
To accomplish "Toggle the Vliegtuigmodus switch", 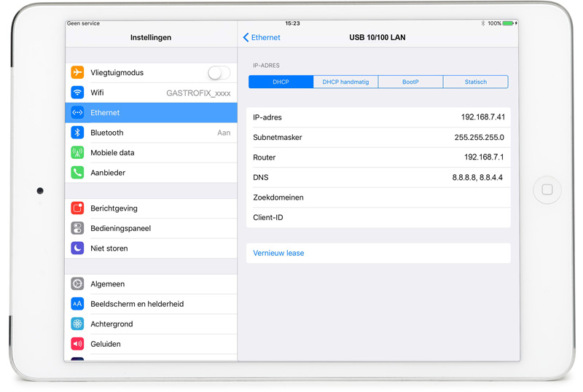I will click(x=219, y=73).
